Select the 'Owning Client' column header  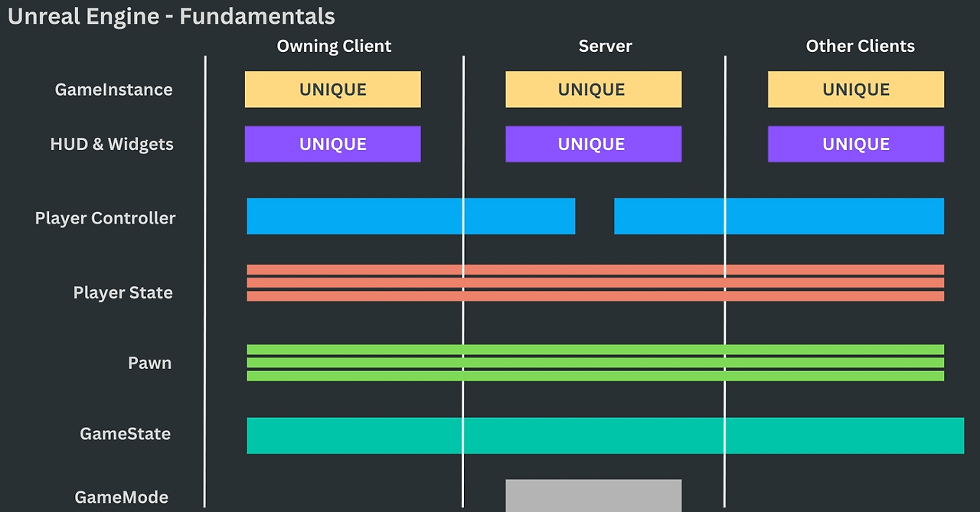pos(334,46)
